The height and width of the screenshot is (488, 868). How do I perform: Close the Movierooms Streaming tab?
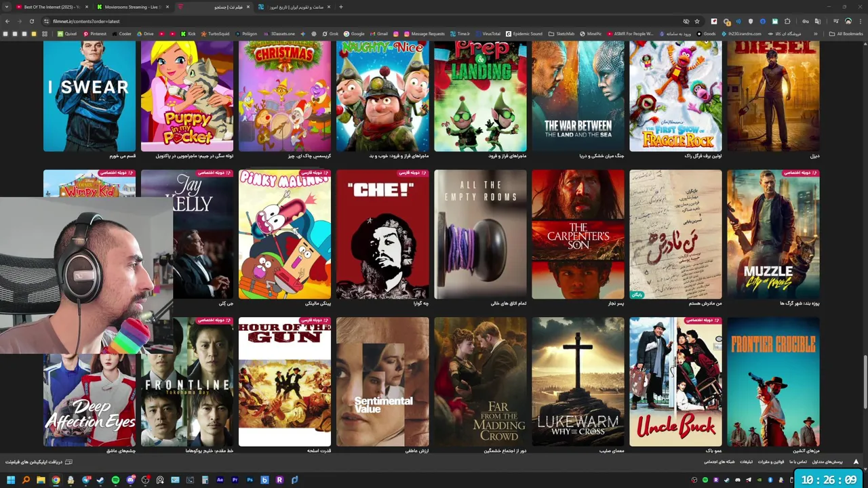click(167, 7)
